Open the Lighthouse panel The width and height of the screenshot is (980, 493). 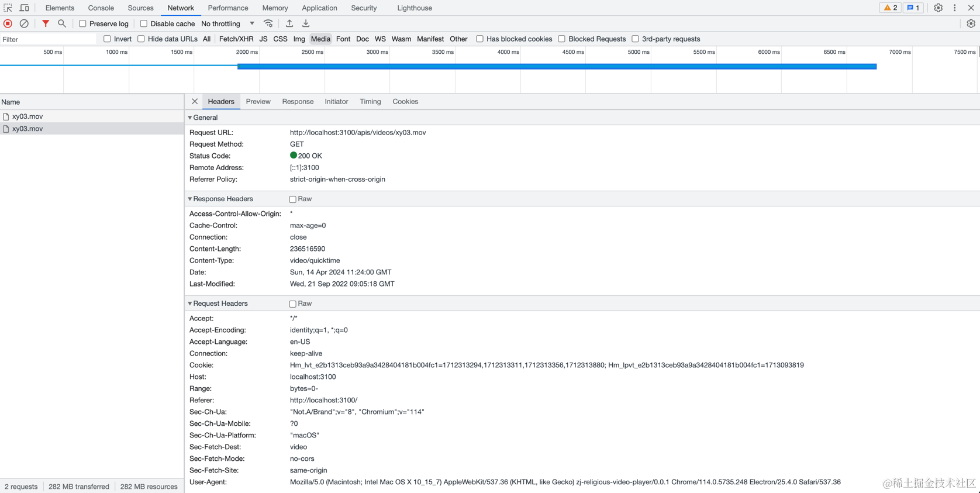415,8
